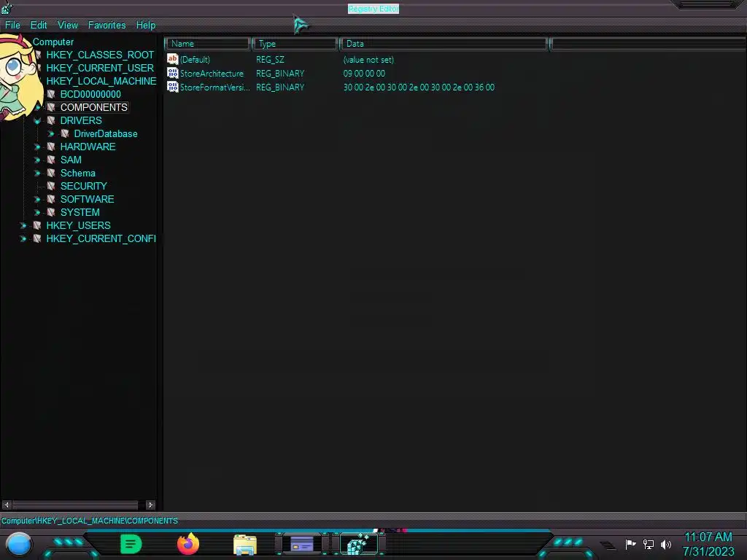Click the DriverDatabase folder icon
The image size is (747, 560).
65,134
